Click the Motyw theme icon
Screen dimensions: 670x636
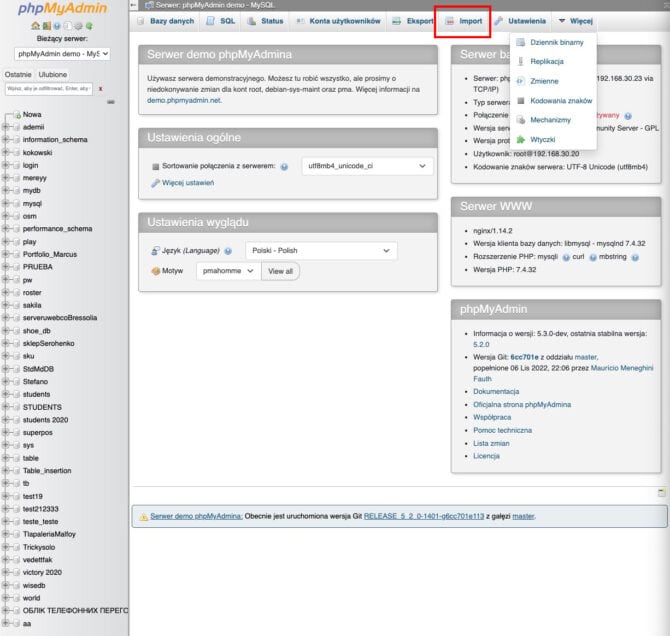[156, 271]
